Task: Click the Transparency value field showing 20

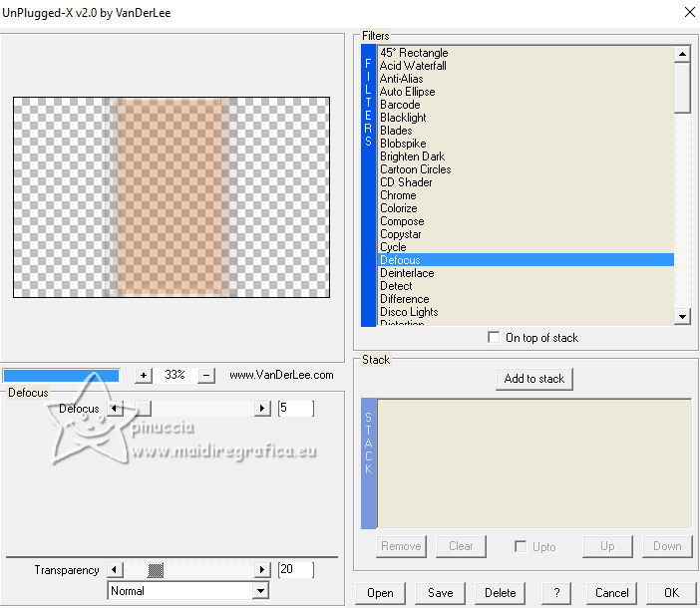Action: (x=295, y=569)
